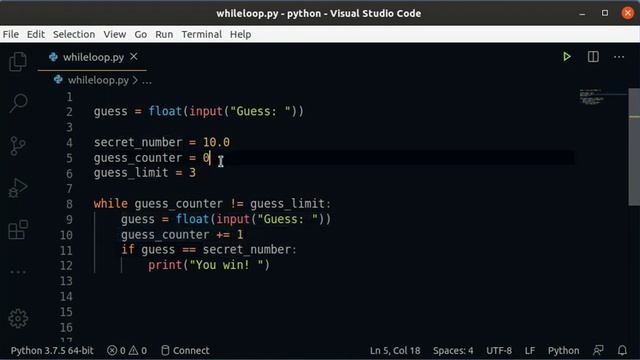Maximize the Visual Studio Code window
This screenshot has height=360, width=640.
click(x=605, y=13)
